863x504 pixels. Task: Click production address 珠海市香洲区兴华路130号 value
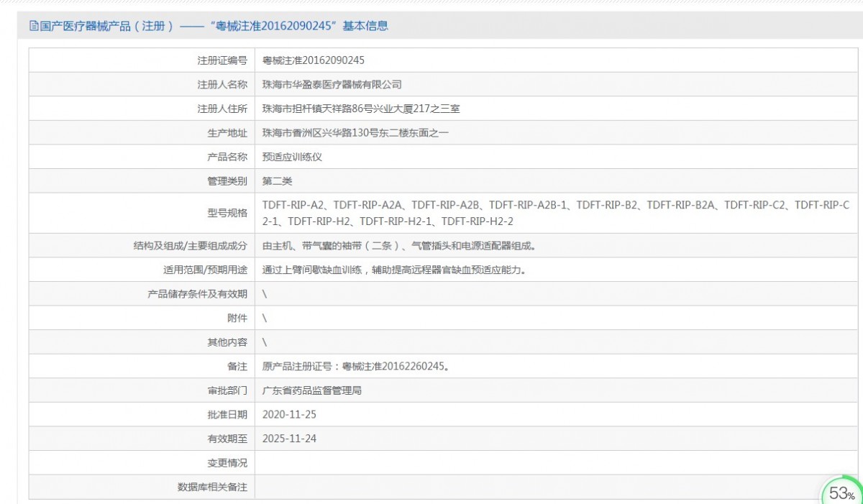tap(356, 133)
